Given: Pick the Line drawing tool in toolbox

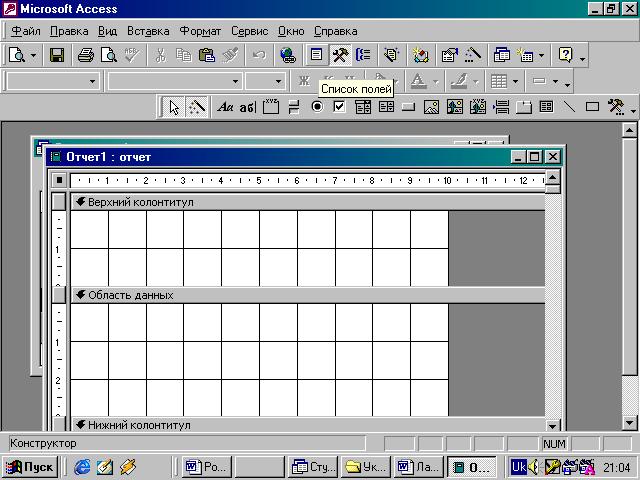Looking at the screenshot, I should pyautogui.click(x=569, y=106).
